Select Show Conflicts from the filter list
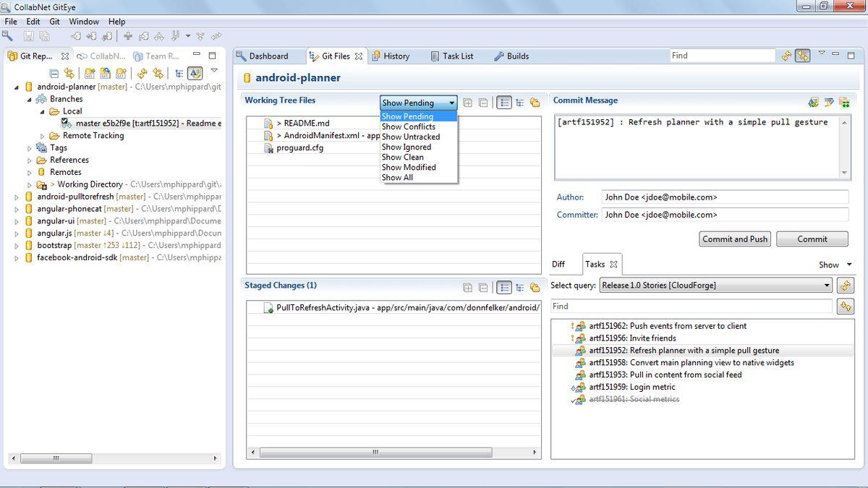This screenshot has width=868, height=488. pyautogui.click(x=419, y=127)
